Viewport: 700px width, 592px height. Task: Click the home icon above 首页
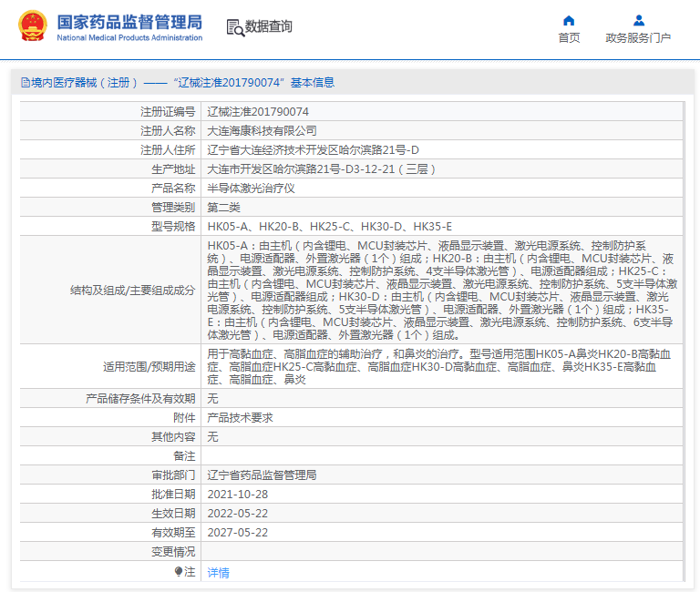click(x=569, y=21)
